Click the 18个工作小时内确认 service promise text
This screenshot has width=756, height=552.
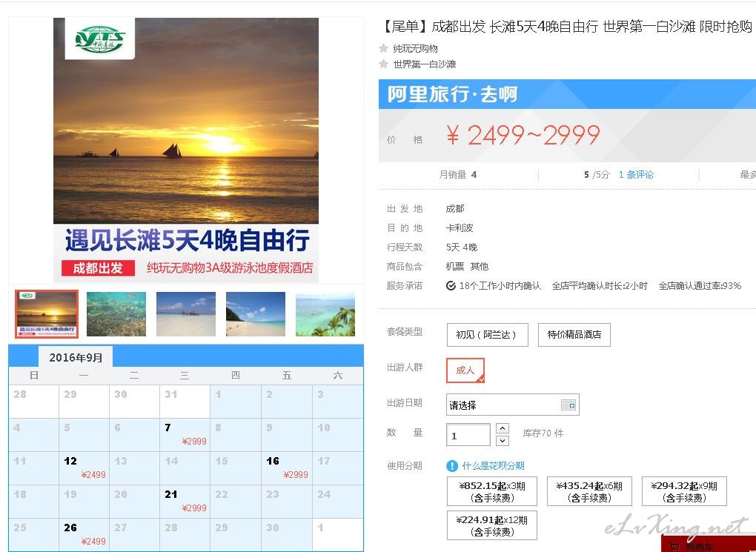coord(500,286)
